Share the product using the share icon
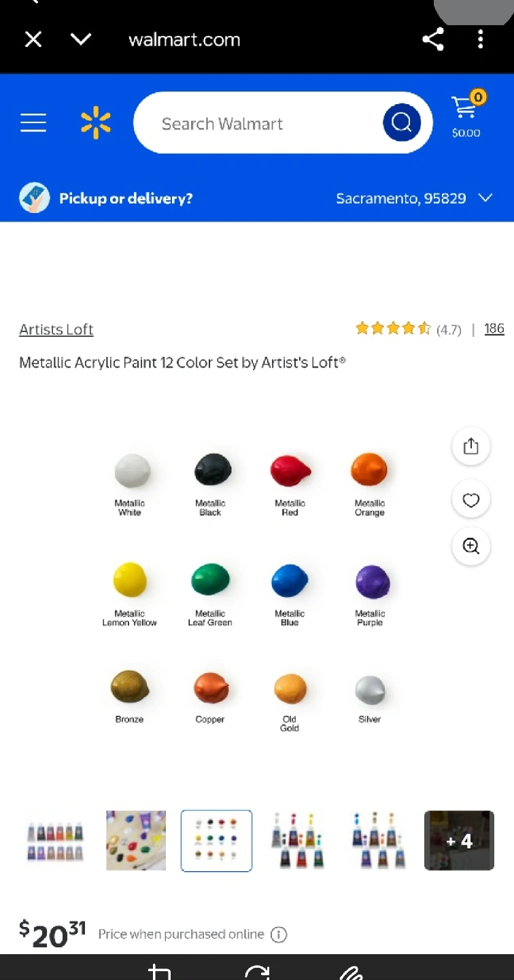The height and width of the screenshot is (980, 514). click(x=471, y=446)
